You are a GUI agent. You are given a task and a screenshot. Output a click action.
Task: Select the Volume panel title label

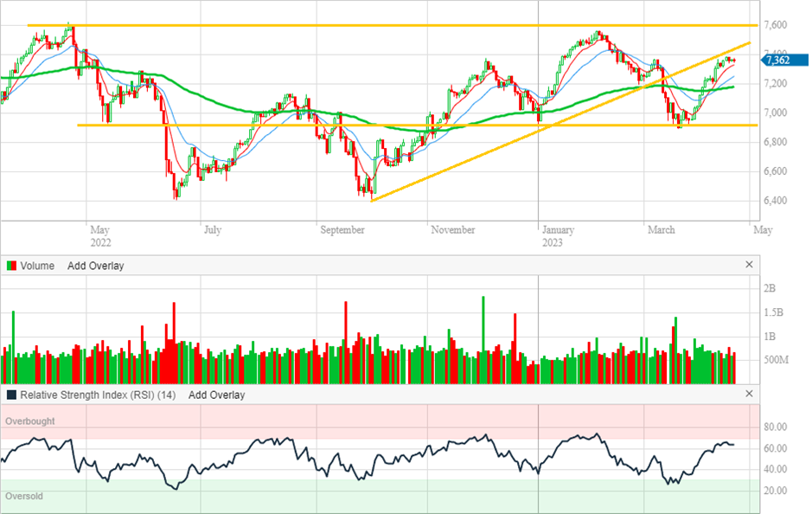tap(39, 266)
